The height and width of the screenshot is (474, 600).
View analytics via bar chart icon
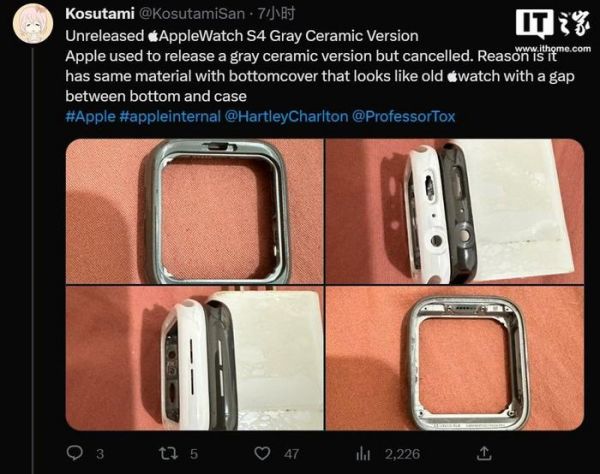pos(363,454)
